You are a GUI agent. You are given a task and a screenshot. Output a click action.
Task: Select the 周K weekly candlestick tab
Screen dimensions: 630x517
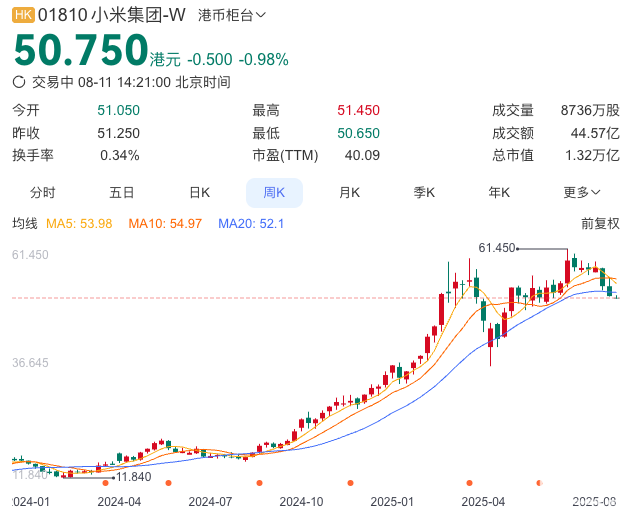point(274,192)
